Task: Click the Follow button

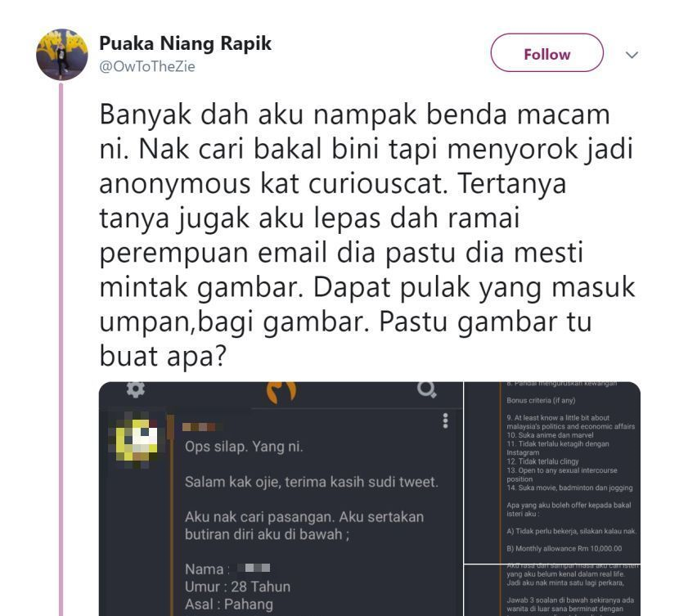Action: 546,53
